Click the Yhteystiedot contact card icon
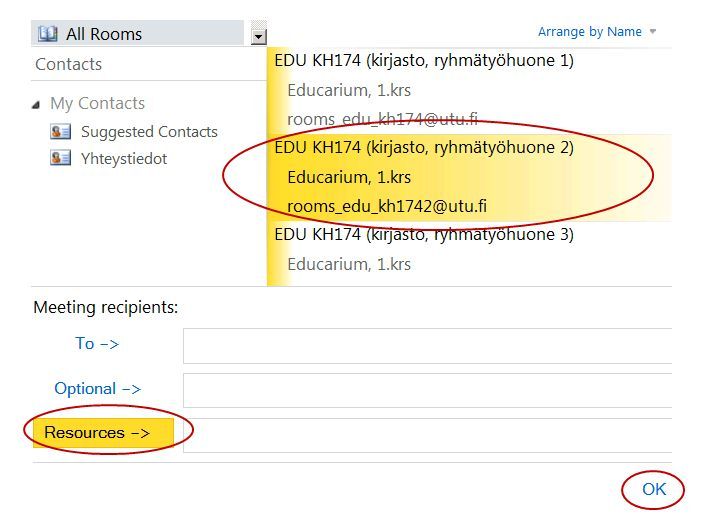 [61, 158]
